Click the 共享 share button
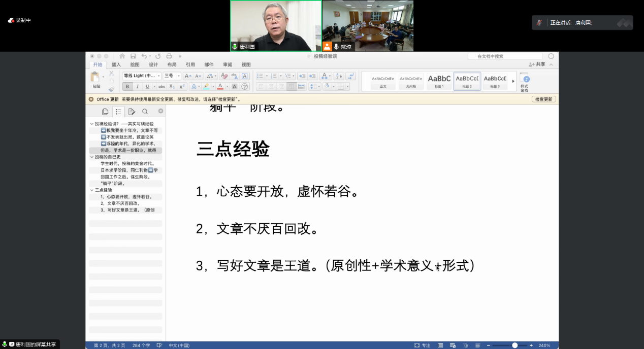 (537, 64)
